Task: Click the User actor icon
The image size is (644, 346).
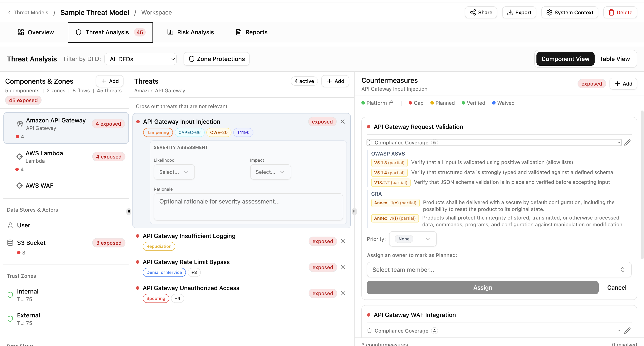Action: pos(10,225)
